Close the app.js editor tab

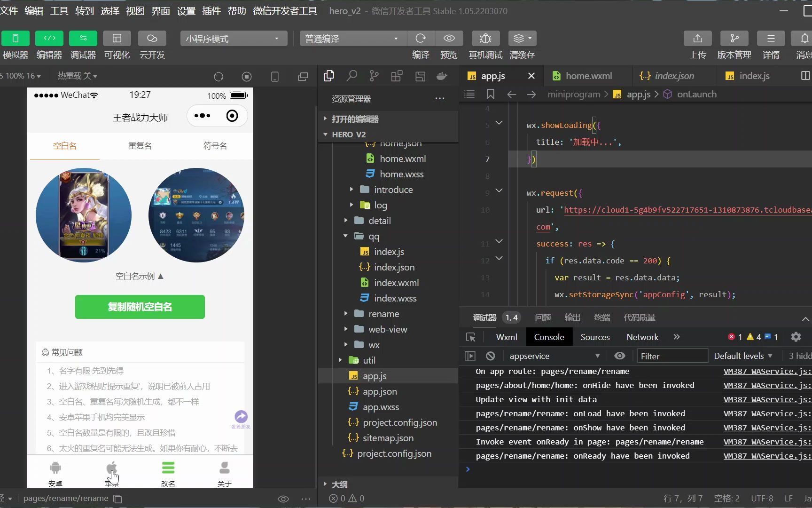tap(531, 76)
